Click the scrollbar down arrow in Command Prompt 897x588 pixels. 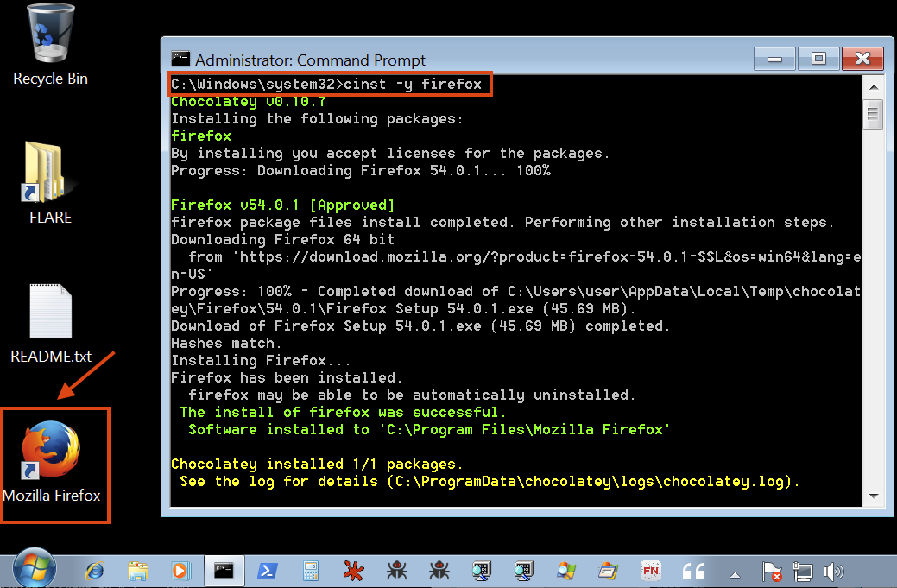pos(874,496)
